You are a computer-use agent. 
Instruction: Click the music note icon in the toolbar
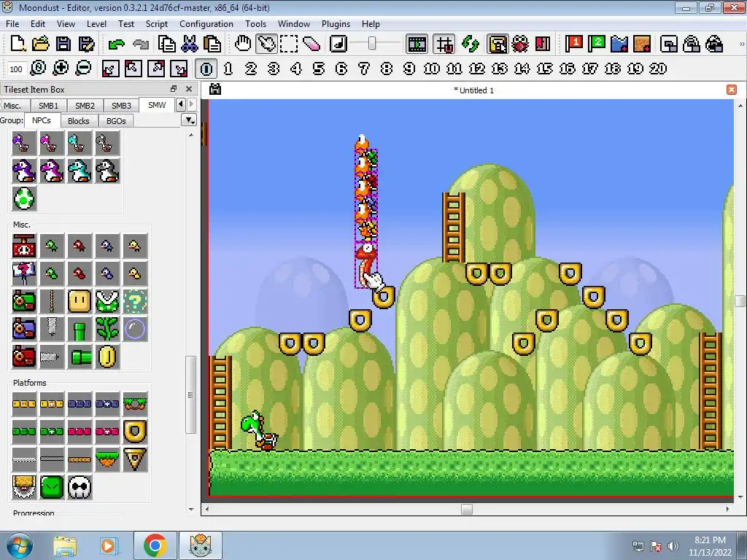click(x=338, y=44)
